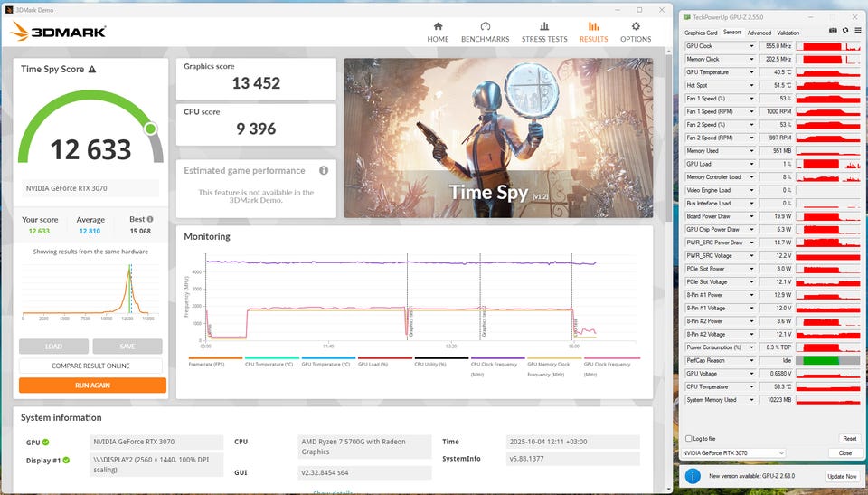Click the Update Now button

842,476
